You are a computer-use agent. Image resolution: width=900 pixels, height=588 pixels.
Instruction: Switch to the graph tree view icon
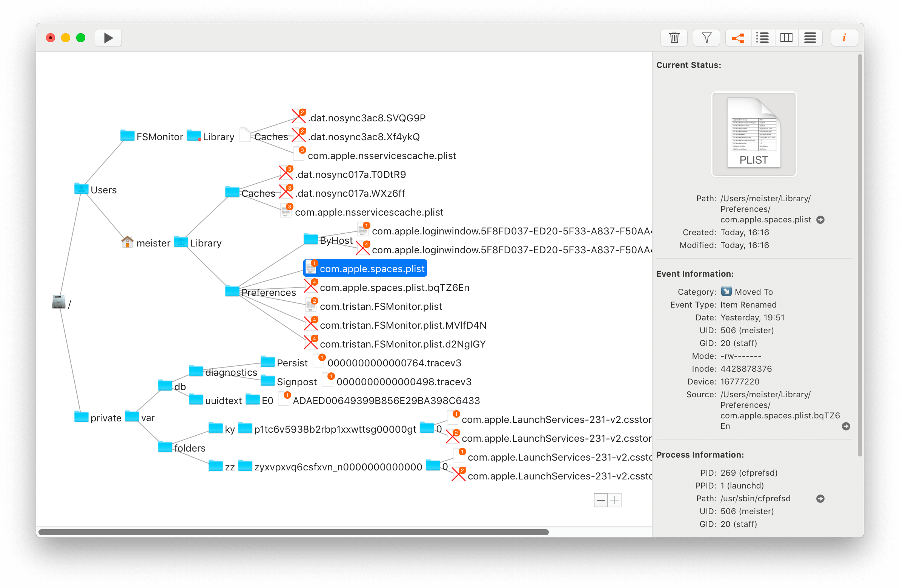(738, 38)
